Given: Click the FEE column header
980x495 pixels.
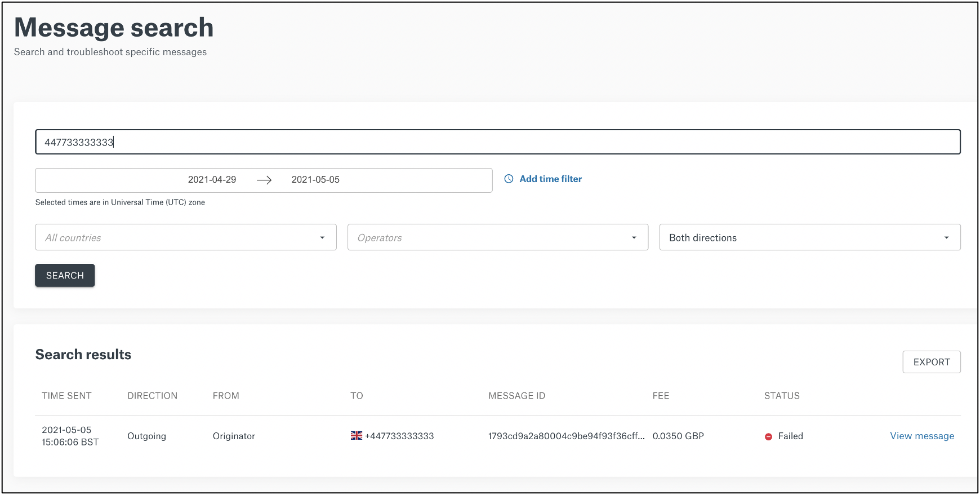Looking at the screenshot, I should pyautogui.click(x=661, y=396).
